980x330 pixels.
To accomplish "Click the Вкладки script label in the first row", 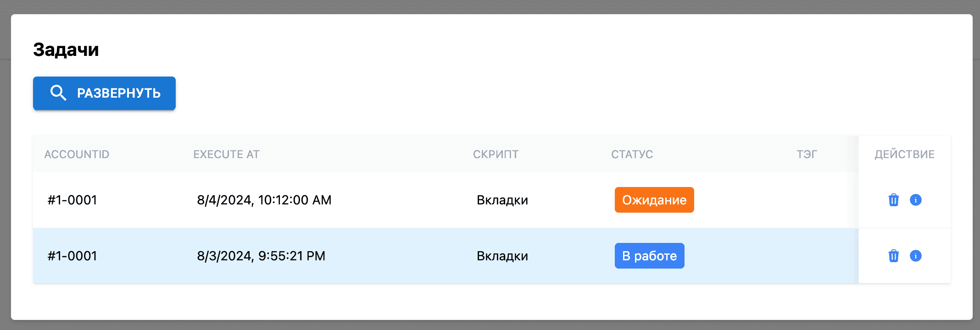I will coord(503,200).
